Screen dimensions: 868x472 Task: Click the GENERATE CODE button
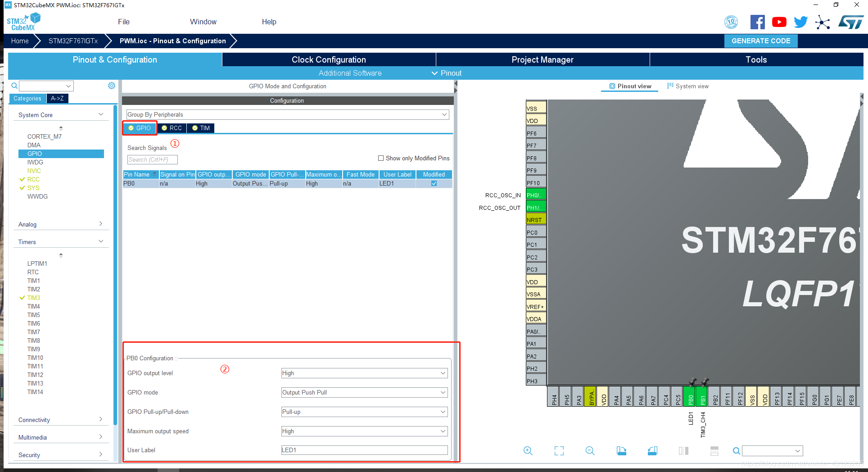761,41
